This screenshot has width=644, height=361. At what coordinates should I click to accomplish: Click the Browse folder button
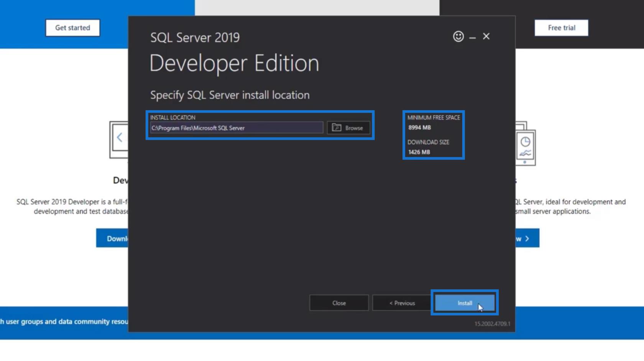[x=348, y=128]
